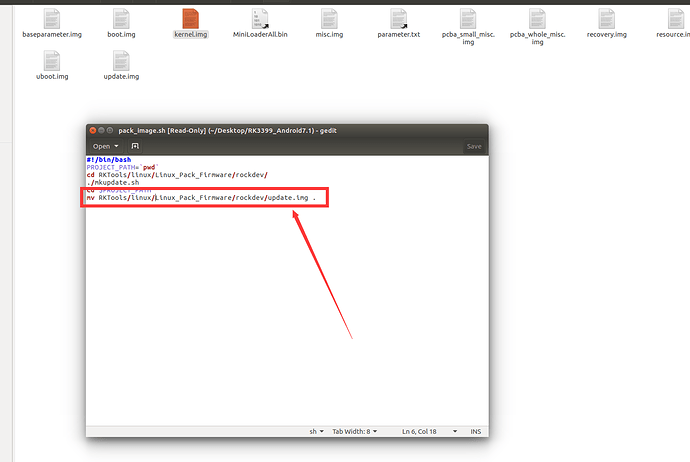Click the update.img file icon

pyautogui.click(x=121, y=60)
